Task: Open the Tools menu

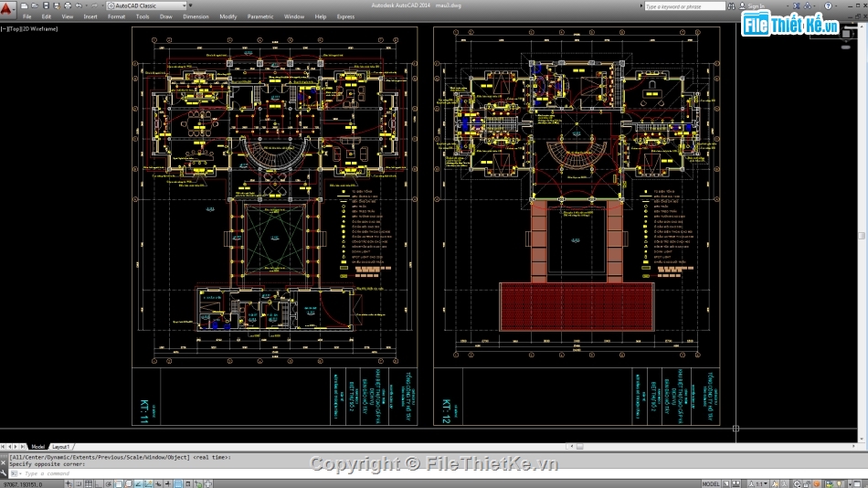Action: 143,16
